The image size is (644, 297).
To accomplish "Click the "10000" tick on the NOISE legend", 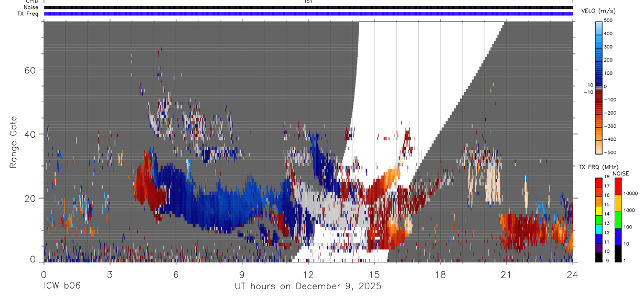I will tap(631, 194).
